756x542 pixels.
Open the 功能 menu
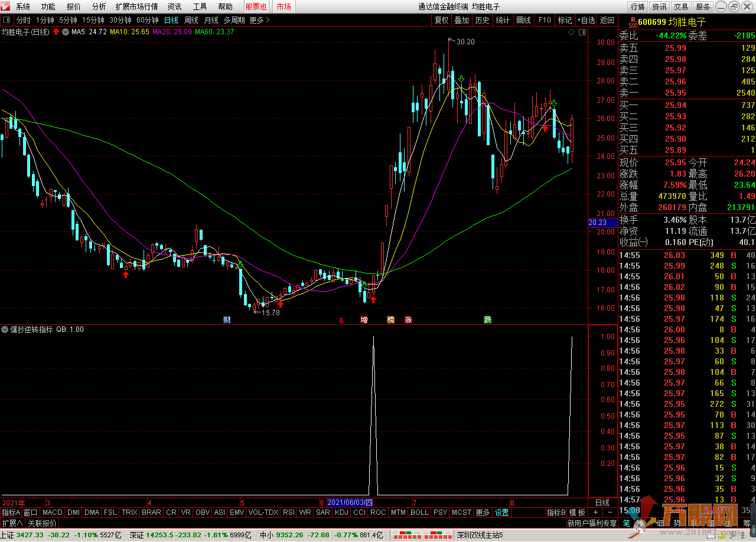48,7
